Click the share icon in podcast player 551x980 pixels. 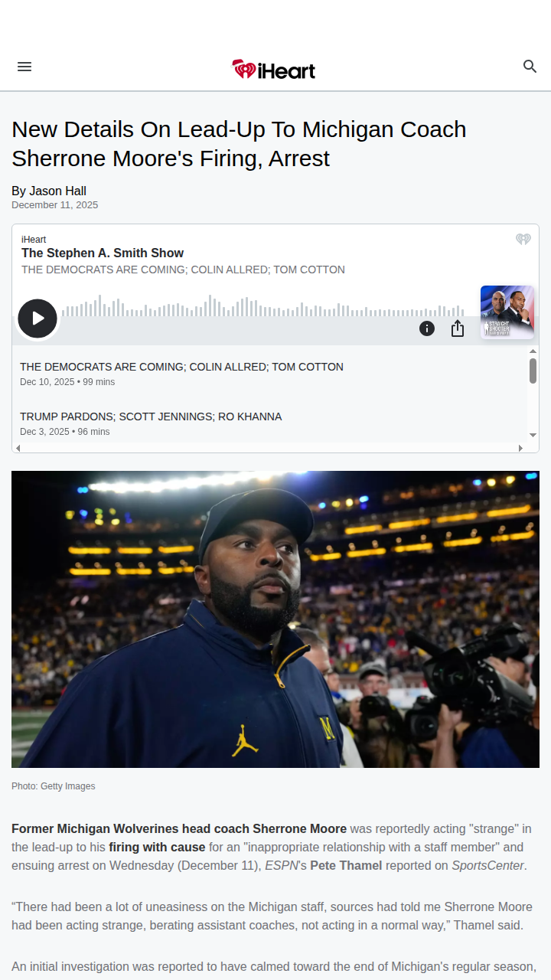coord(458,328)
